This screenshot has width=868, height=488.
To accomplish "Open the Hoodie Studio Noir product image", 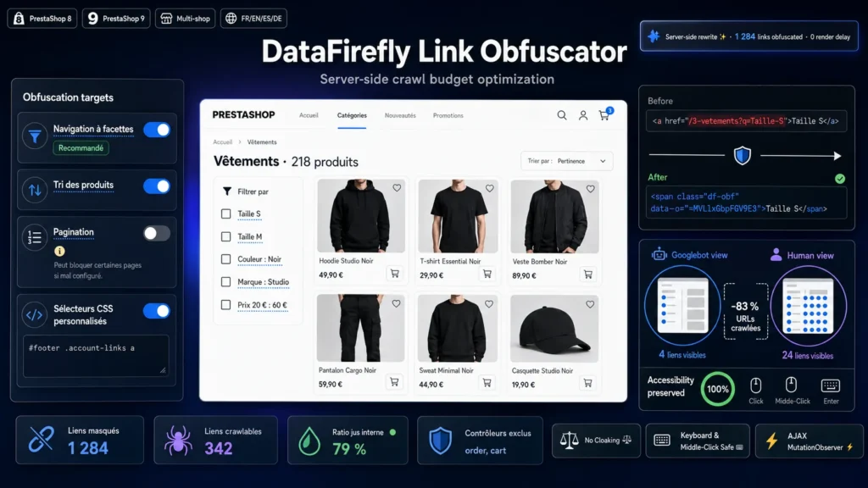I will point(361,216).
